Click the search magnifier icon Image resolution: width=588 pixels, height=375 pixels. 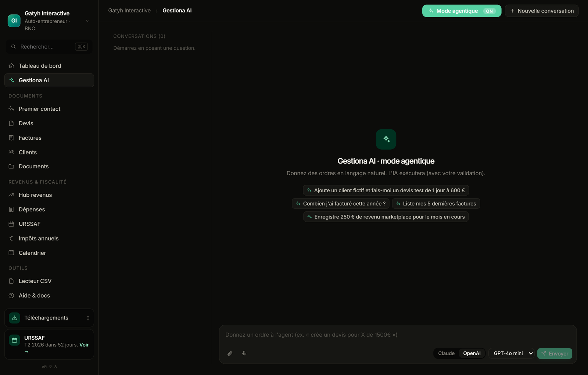[14, 47]
